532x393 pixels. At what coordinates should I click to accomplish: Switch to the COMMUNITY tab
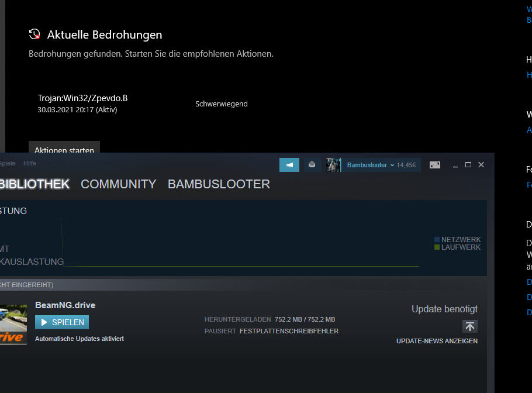pos(119,184)
